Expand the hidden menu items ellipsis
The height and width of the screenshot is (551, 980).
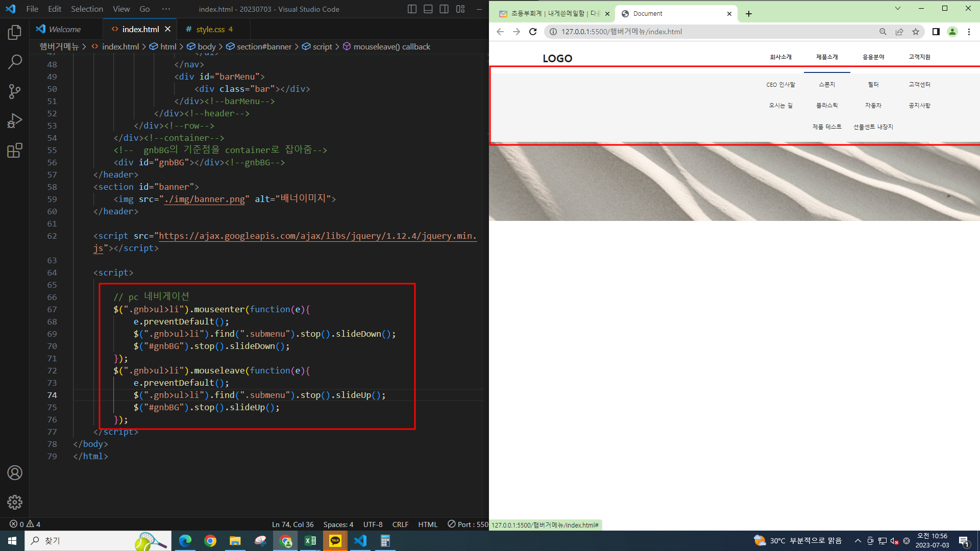click(x=166, y=9)
